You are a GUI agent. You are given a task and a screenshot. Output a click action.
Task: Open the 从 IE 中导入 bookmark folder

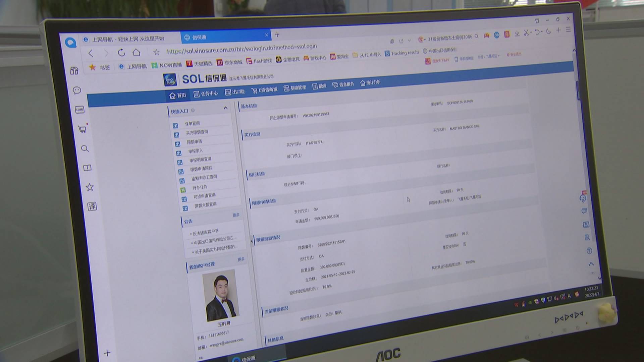click(367, 55)
